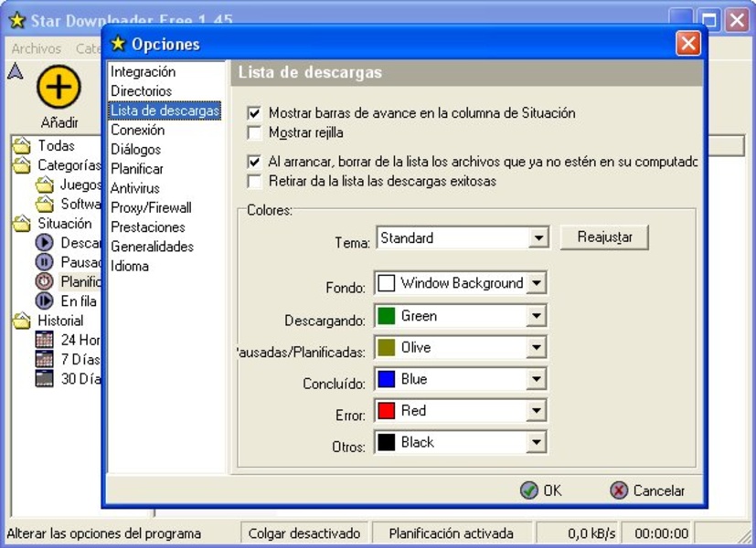This screenshot has width=756, height=548.
Task: Toggle Retirar descargas exitosas checkbox
Action: [x=255, y=182]
